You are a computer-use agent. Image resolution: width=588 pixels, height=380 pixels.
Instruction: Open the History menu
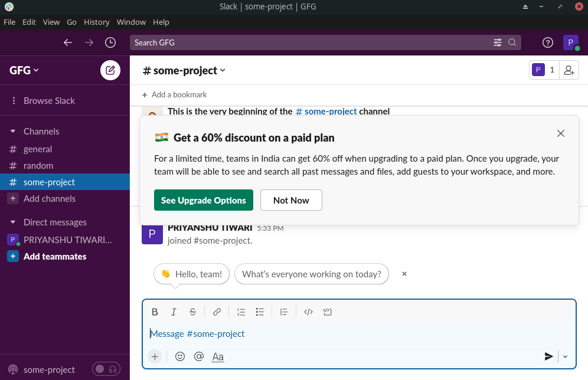pyautogui.click(x=96, y=22)
